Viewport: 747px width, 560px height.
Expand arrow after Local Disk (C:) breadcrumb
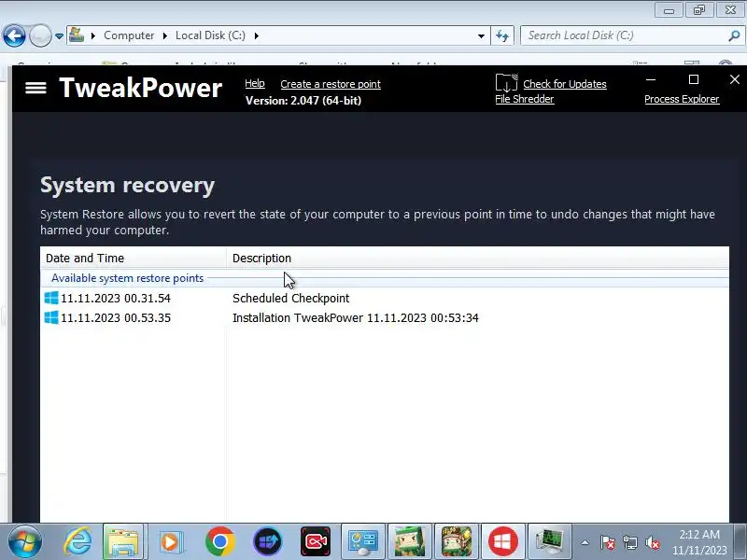[x=256, y=35]
